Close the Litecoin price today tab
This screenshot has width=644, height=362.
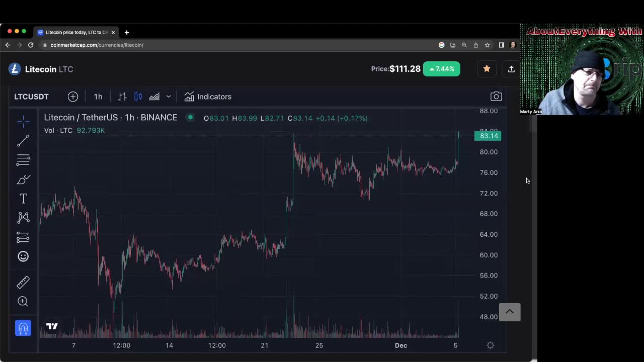[113, 32]
